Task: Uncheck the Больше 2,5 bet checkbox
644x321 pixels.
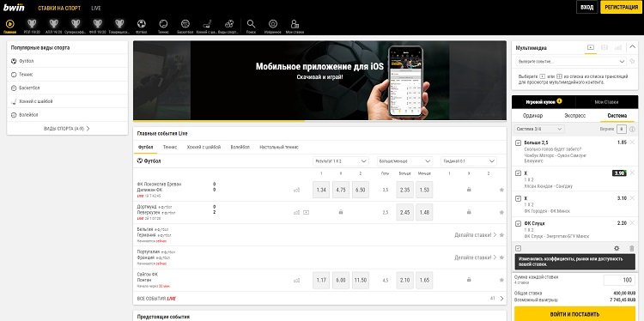Action: click(x=519, y=142)
